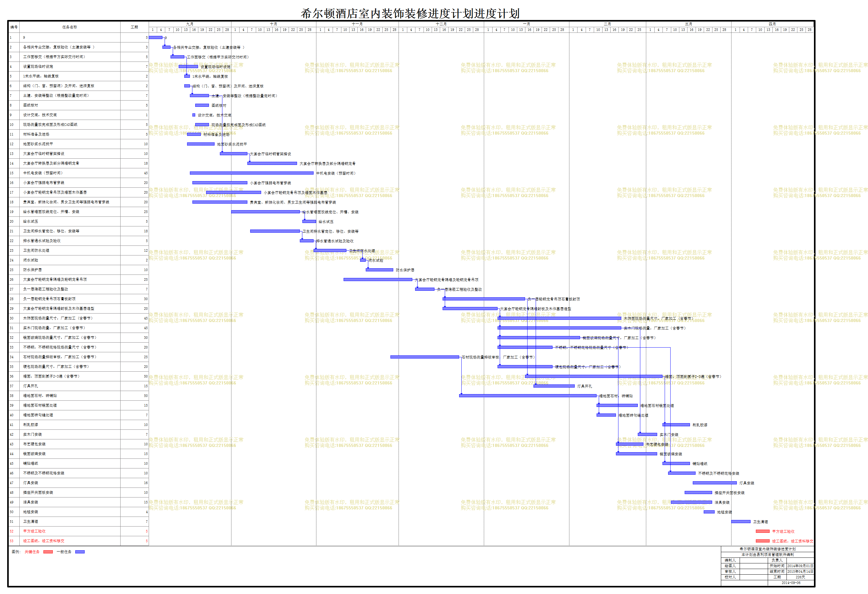Select task row 图纸核对 in the table
The width and height of the screenshot is (868, 594).
(x=78, y=105)
